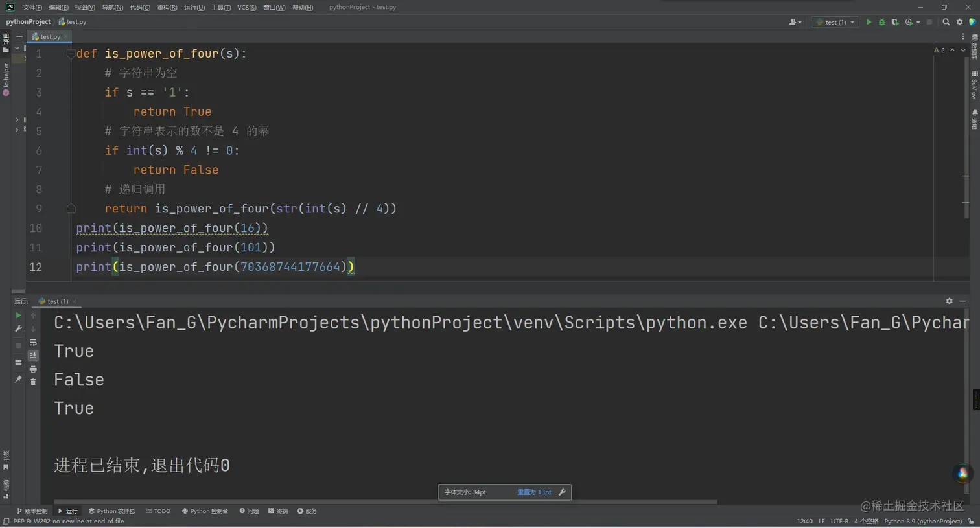Click the profiler run icon in the toolbar
The width and height of the screenshot is (980, 528).
pyautogui.click(x=909, y=22)
